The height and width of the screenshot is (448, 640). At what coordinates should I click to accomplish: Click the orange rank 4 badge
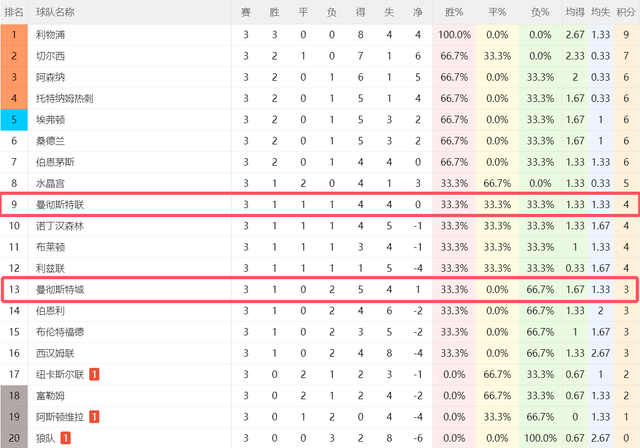pyautogui.click(x=14, y=98)
